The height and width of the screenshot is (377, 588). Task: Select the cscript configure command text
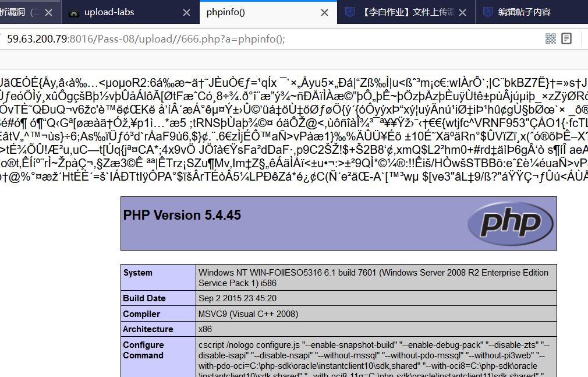click(x=374, y=358)
